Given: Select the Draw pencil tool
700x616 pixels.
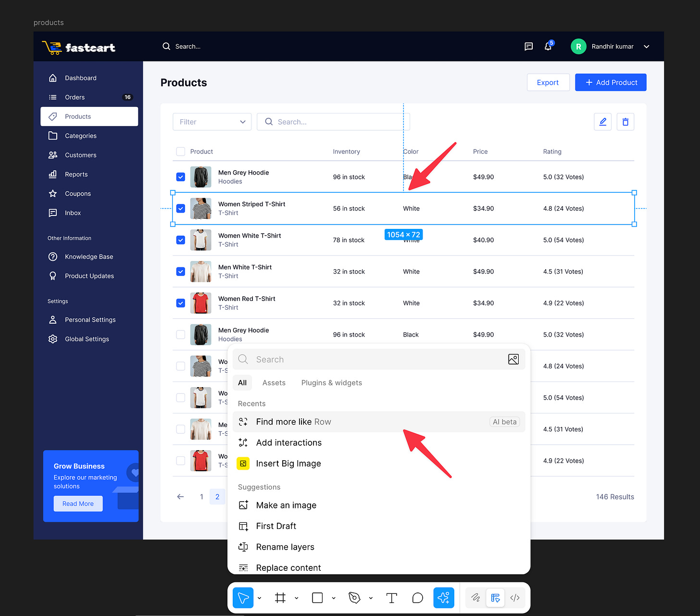Looking at the screenshot, I should point(475,598).
